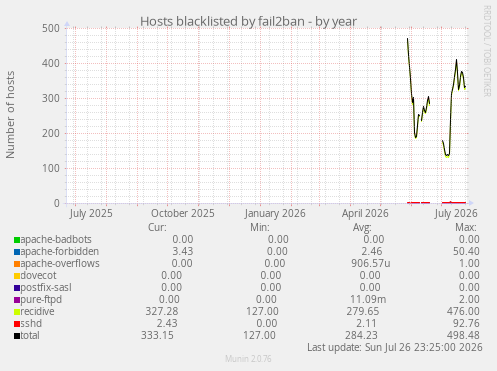Select the apache-forbidden legend label
Image resolution: width=497 pixels, height=371 pixels.
pyautogui.click(x=60, y=251)
